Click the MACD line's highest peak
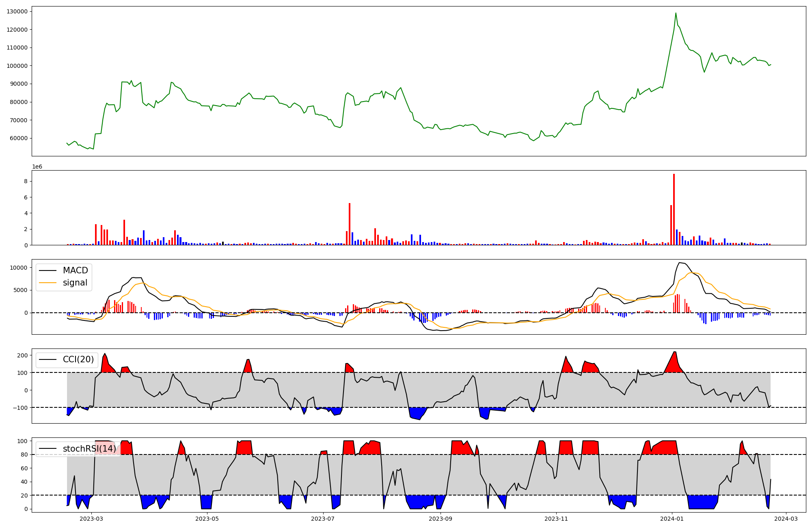This screenshot has height=528, width=812. tap(680, 263)
